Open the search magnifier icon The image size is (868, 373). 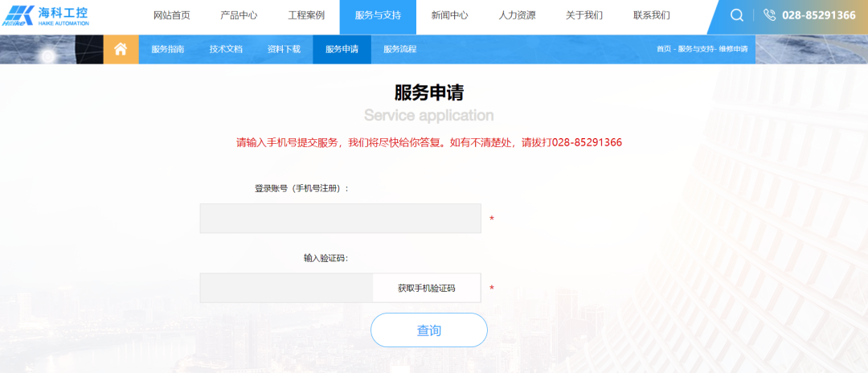pos(737,15)
